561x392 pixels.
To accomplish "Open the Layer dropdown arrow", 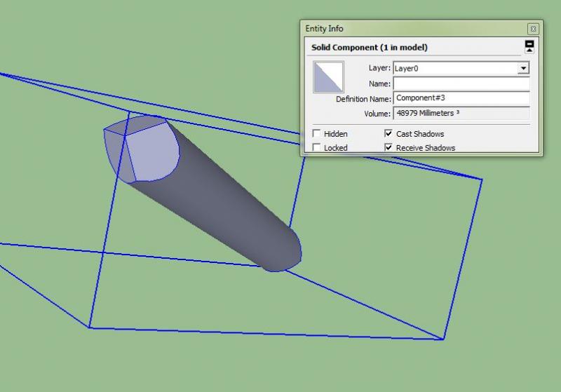I will [x=522, y=69].
